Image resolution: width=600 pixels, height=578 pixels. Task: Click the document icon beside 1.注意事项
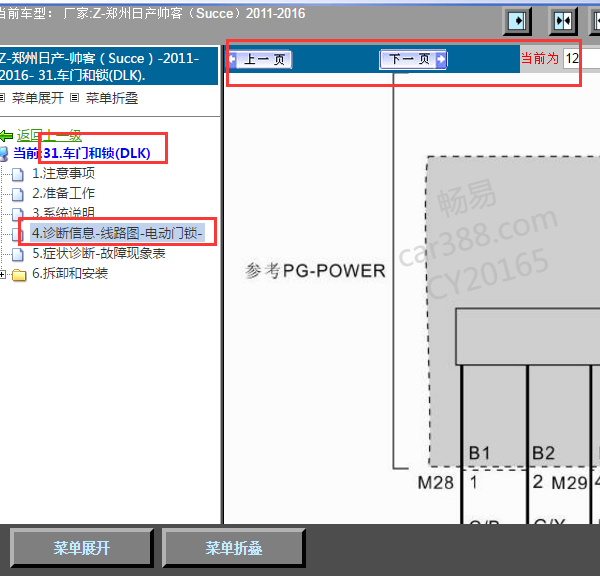[18, 174]
